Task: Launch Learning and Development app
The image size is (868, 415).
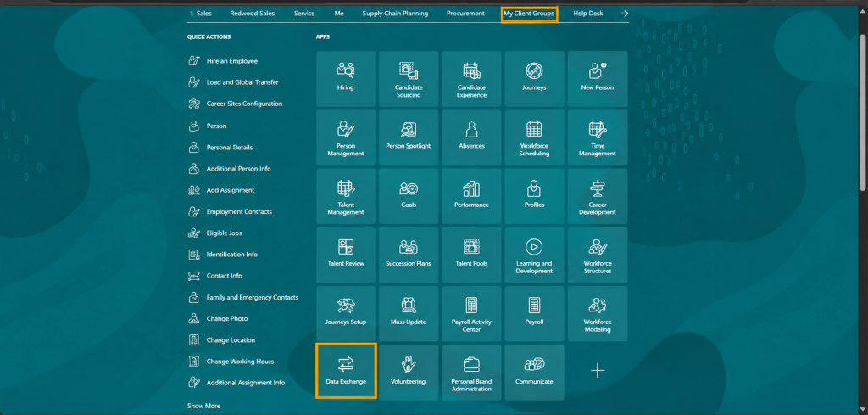Action: [x=534, y=255]
